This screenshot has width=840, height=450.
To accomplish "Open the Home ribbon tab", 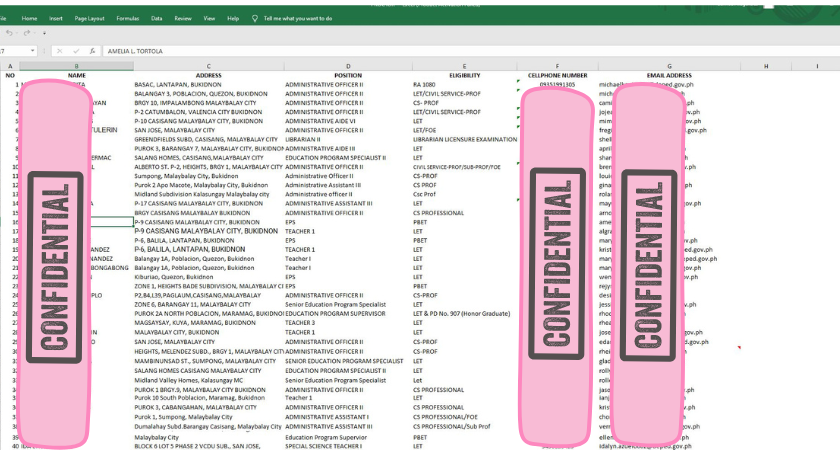I will pyautogui.click(x=29, y=18).
